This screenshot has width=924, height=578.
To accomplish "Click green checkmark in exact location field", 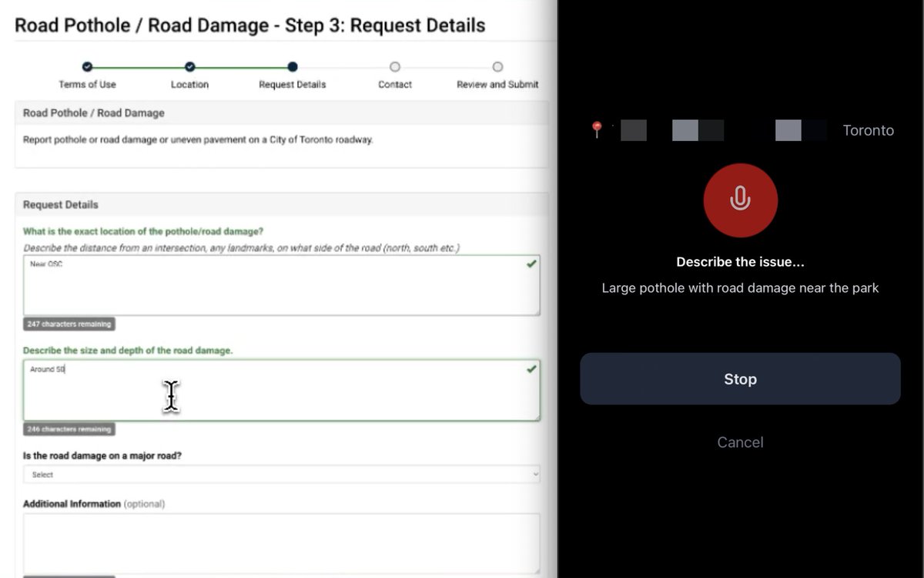I will tap(531, 264).
